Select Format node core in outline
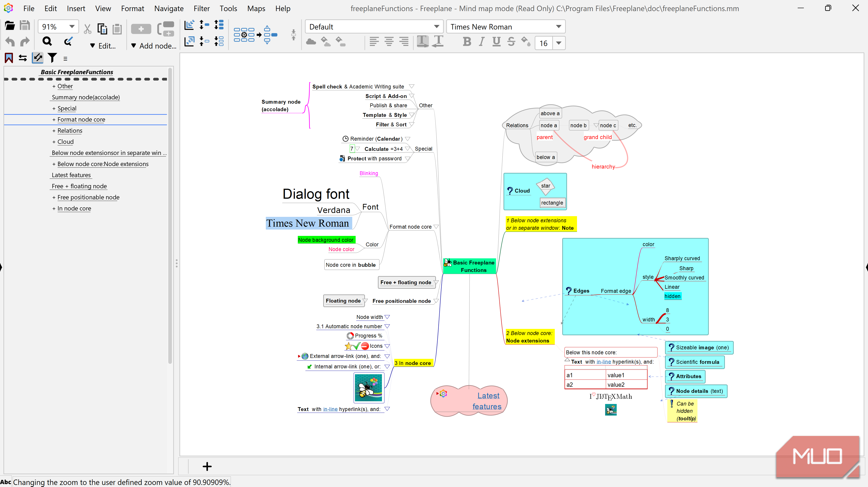This screenshot has width=868, height=487. coord(81,119)
